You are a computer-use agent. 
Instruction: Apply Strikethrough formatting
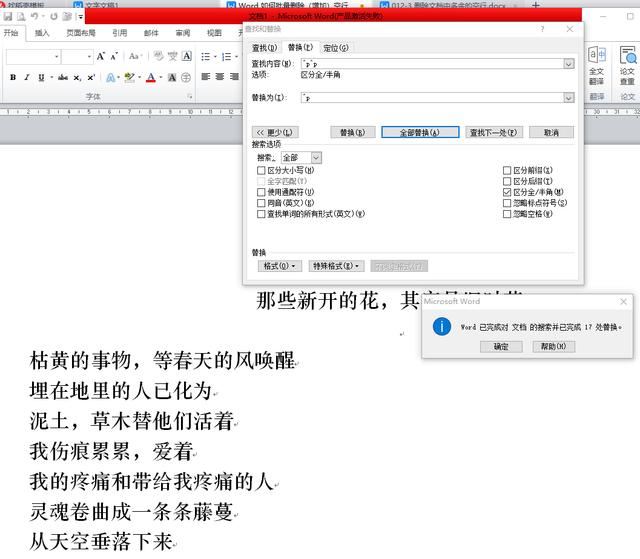(x=62, y=77)
